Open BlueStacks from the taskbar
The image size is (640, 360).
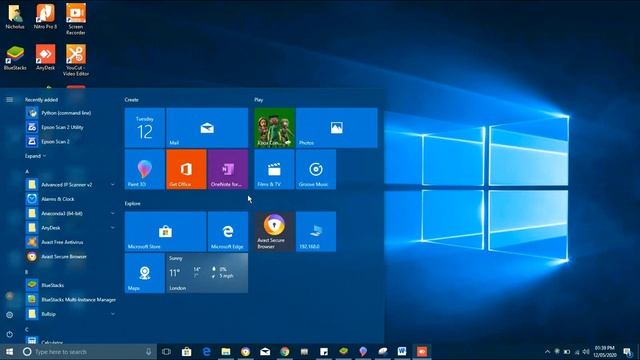[x=344, y=351]
